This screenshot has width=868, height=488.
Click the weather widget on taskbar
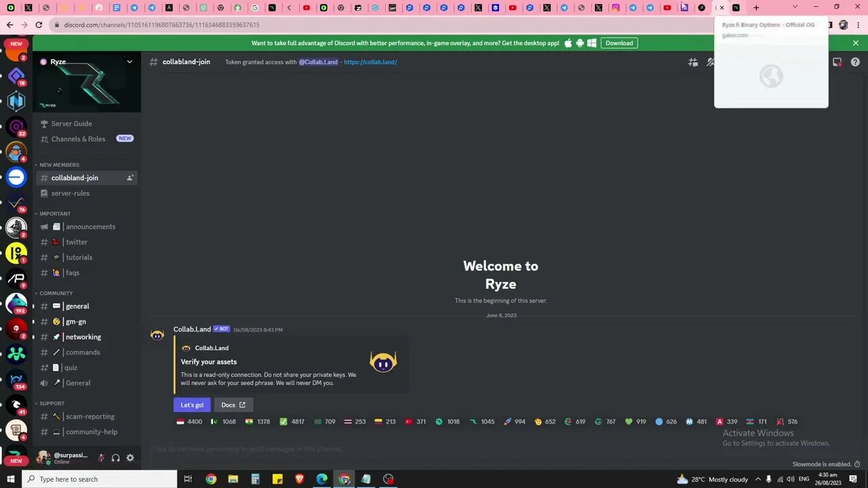click(712, 479)
